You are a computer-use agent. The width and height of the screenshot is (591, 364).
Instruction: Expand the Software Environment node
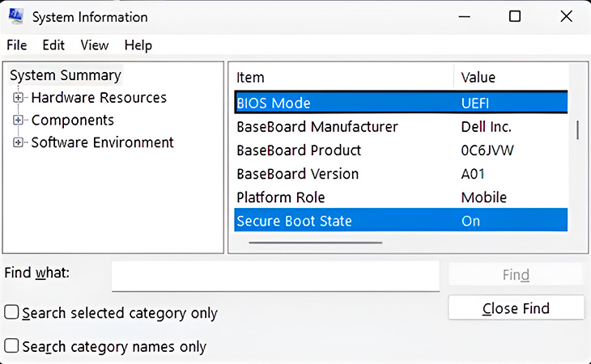[x=19, y=143]
